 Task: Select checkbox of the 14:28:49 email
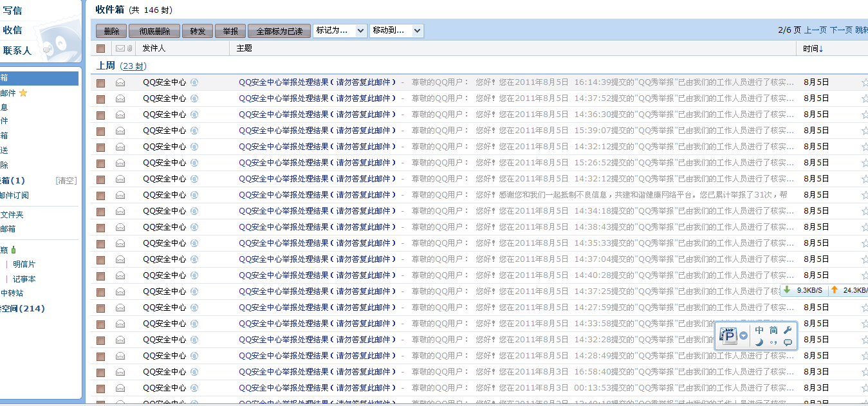tap(100, 356)
